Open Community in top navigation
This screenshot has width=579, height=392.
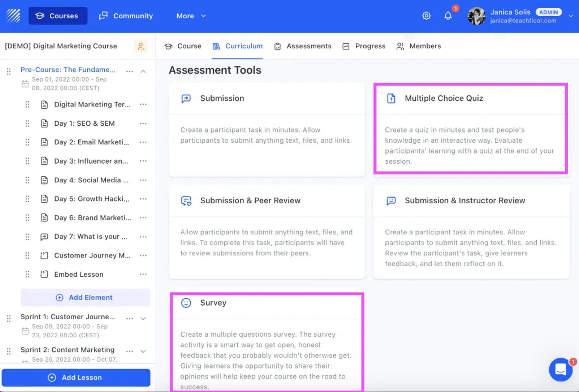(126, 16)
